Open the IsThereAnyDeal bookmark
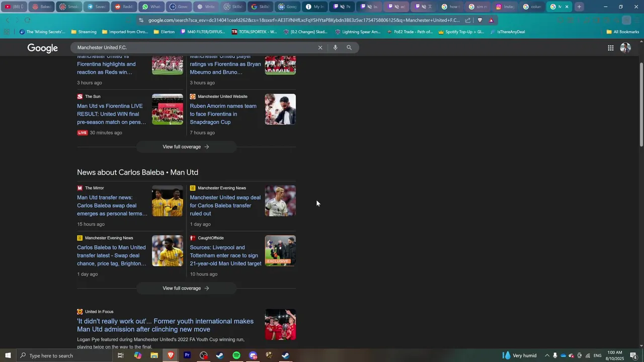 point(507,32)
